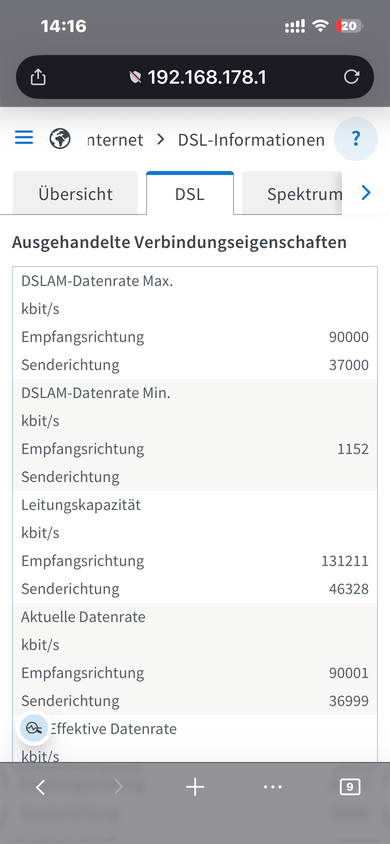
Task: Click the DSL-Informationen breadcrumb
Action: (x=251, y=140)
